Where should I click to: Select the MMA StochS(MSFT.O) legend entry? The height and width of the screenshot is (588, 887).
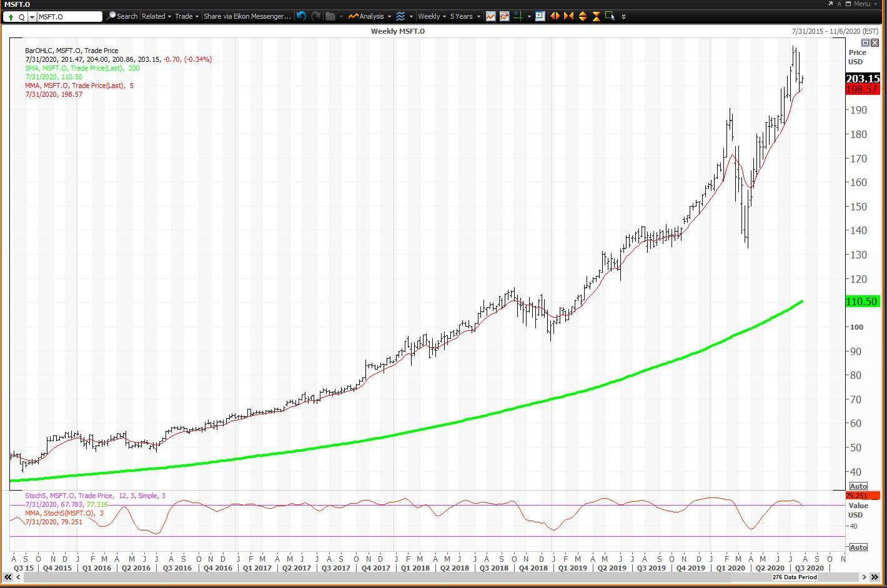[x=64, y=513]
